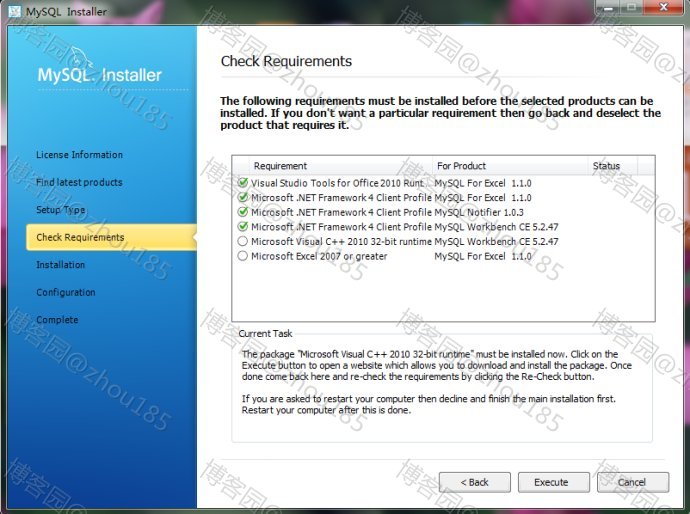Click MySQL Notifier 1.0.3 product cell
The height and width of the screenshot is (514, 690).
[x=479, y=213]
